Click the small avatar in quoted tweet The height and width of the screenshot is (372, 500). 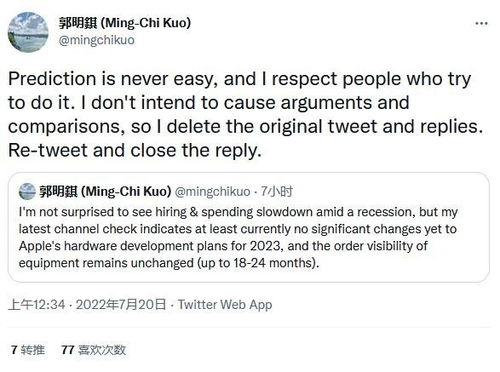[27, 191]
